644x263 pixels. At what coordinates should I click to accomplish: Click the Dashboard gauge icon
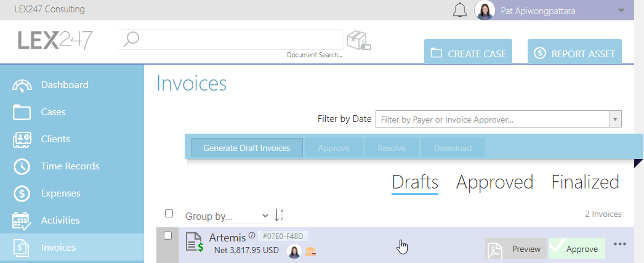(x=22, y=85)
